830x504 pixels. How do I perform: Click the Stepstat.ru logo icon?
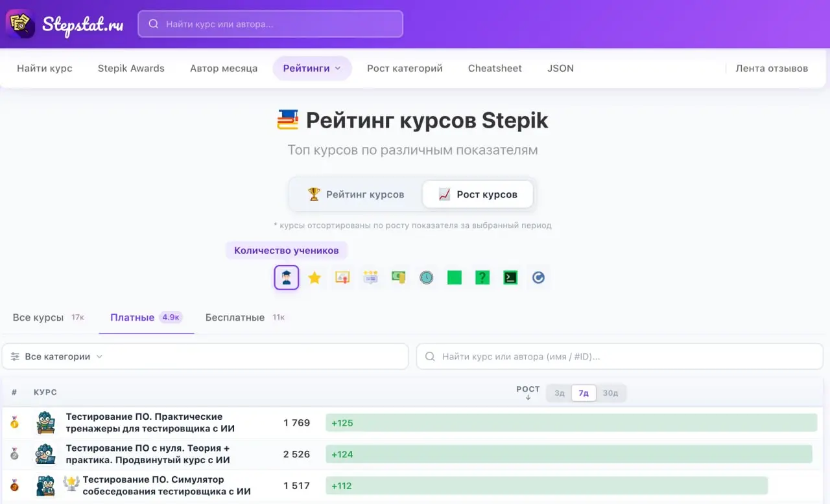pyautogui.click(x=20, y=24)
